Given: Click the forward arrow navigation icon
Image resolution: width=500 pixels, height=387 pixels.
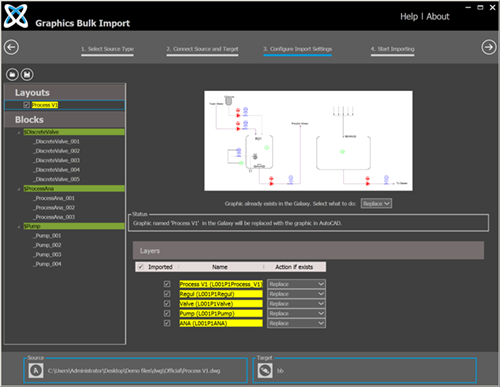Looking at the screenshot, I should 489,47.
